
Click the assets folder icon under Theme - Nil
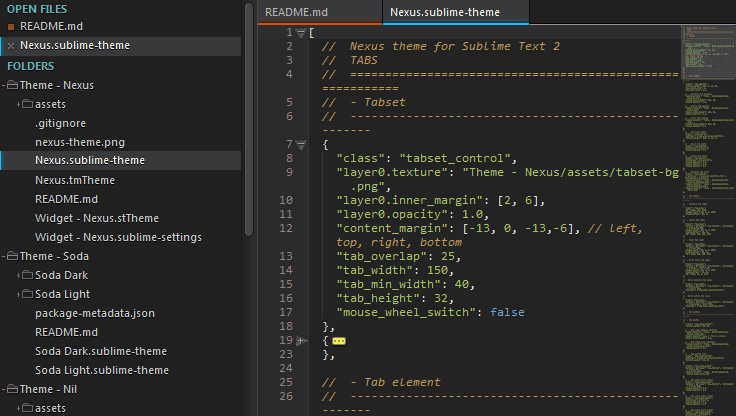point(28,408)
